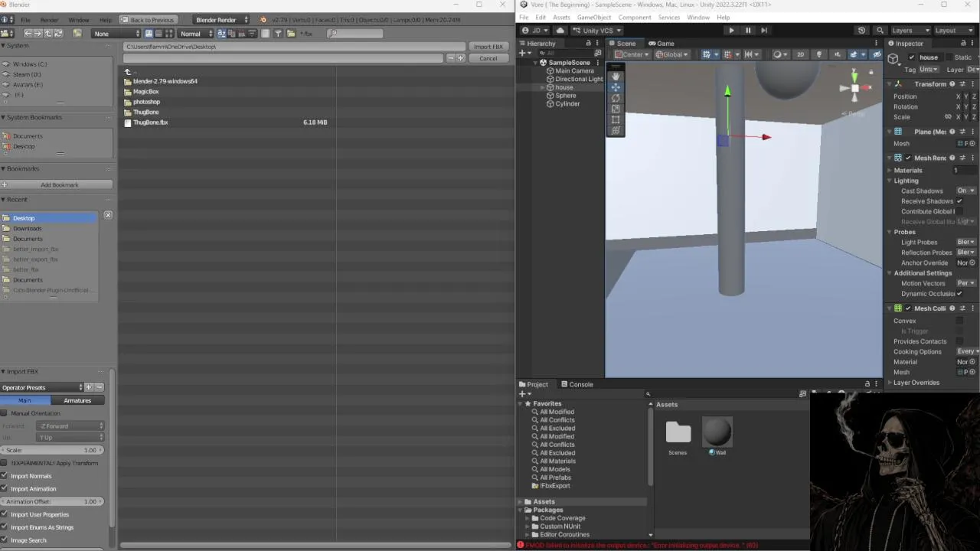Toggle the Convex checkbox
The height and width of the screenshot is (551, 980).
tap(959, 321)
